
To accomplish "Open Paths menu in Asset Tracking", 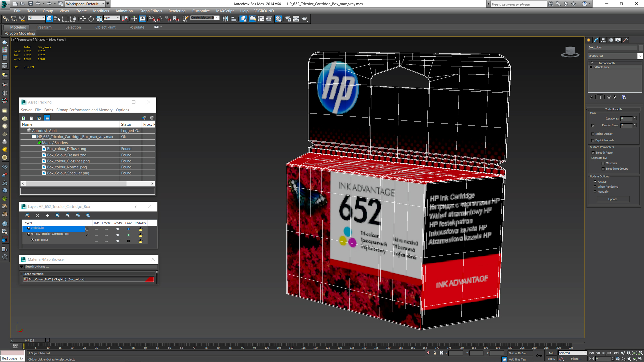I will coord(48,110).
